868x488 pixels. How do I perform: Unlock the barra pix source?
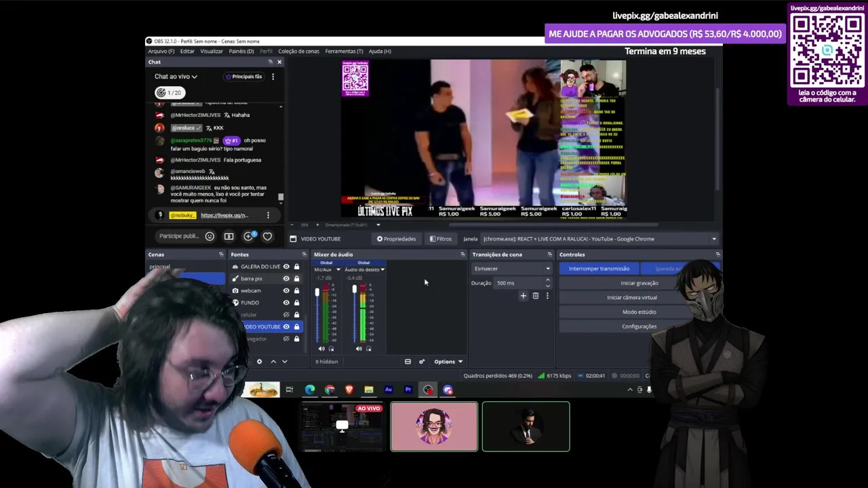coord(296,279)
